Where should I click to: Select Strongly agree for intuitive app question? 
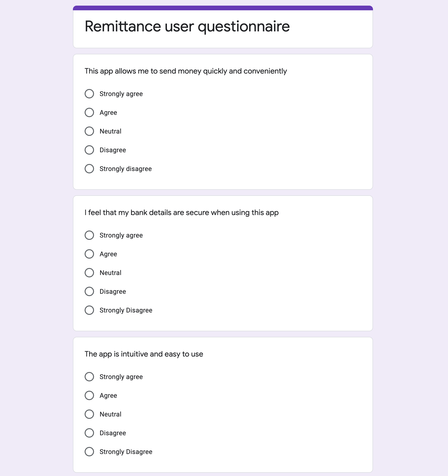point(89,377)
